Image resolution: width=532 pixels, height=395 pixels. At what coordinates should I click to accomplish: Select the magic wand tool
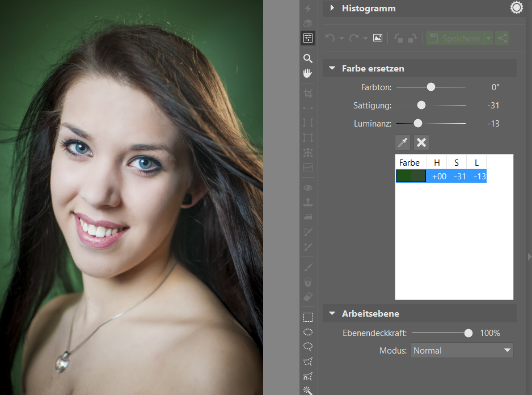click(308, 390)
